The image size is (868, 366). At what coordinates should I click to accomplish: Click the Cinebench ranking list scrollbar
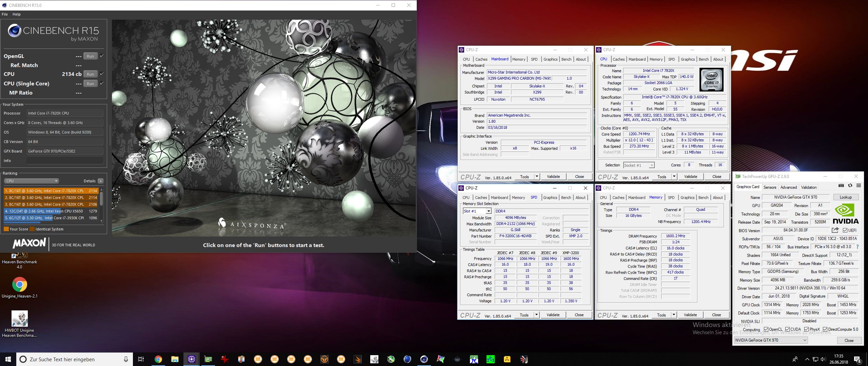click(x=101, y=205)
